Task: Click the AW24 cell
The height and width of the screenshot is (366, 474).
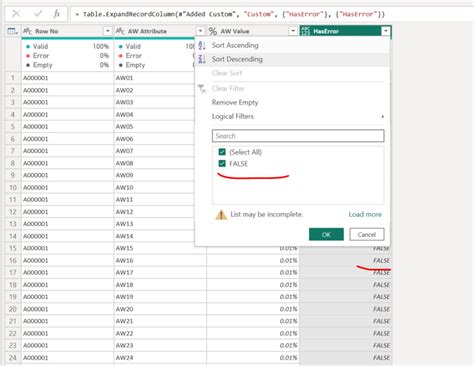Action: 160,358
